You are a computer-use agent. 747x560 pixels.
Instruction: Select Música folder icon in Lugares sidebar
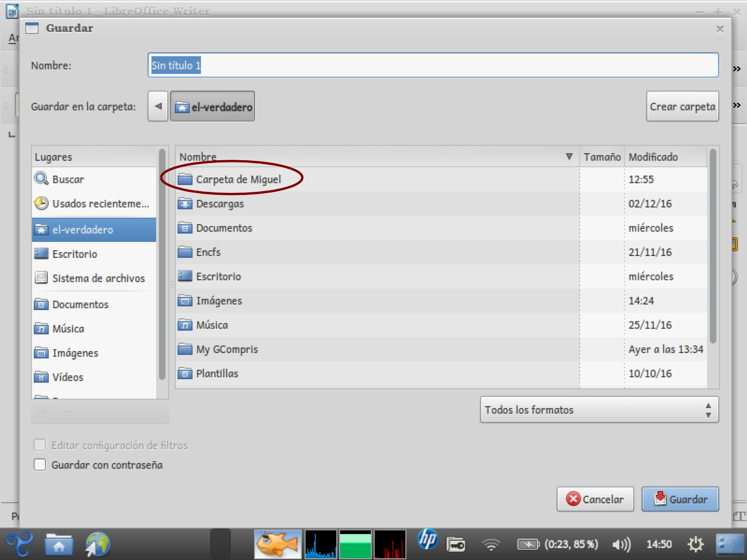tap(41, 329)
